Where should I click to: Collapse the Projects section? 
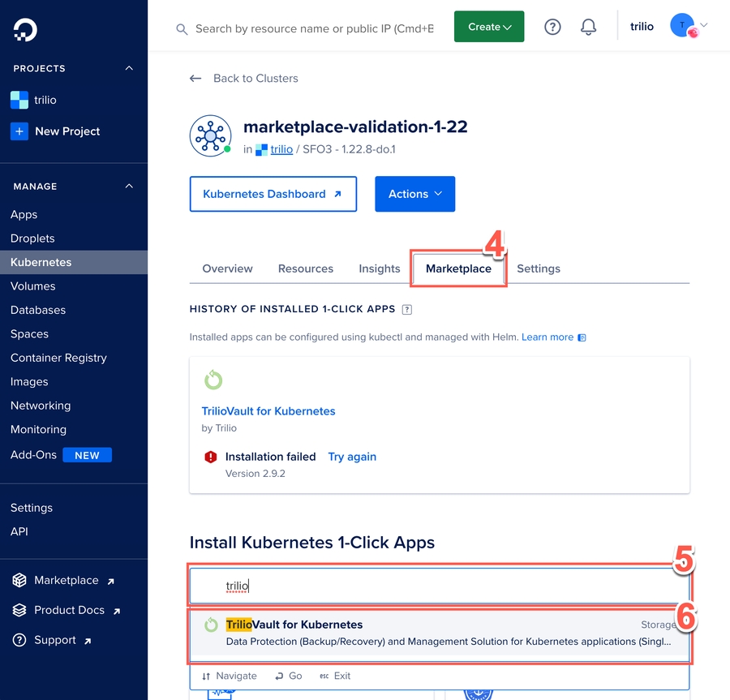[129, 69]
